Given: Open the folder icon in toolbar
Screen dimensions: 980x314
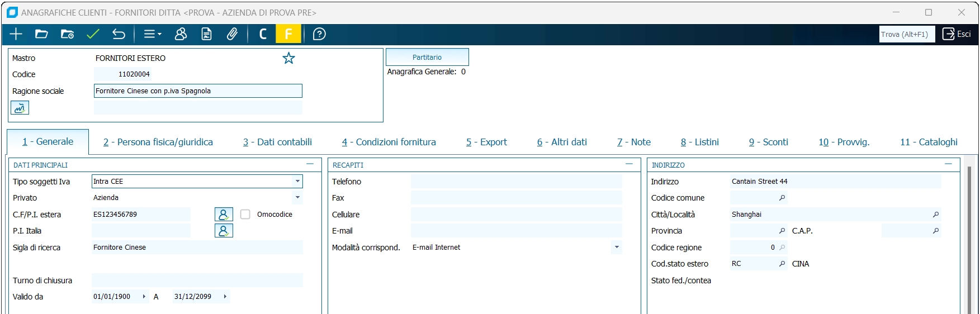Looking at the screenshot, I should click(41, 34).
